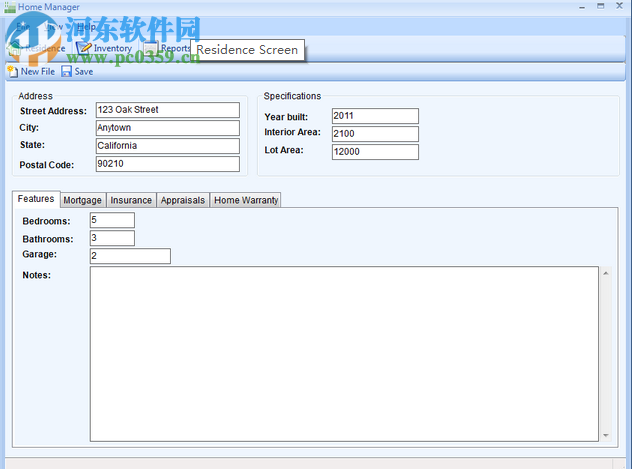Click the Street Address label
This screenshot has width=644, height=469.
click(x=53, y=111)
